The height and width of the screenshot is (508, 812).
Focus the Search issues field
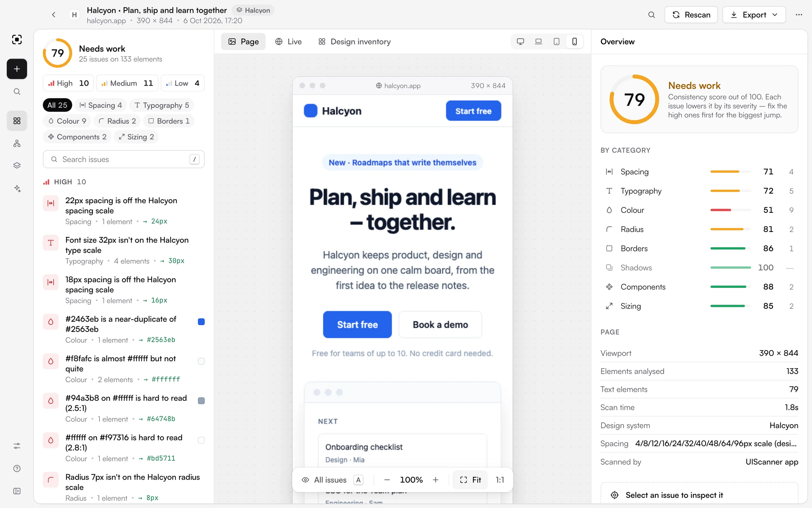[123, 159]
